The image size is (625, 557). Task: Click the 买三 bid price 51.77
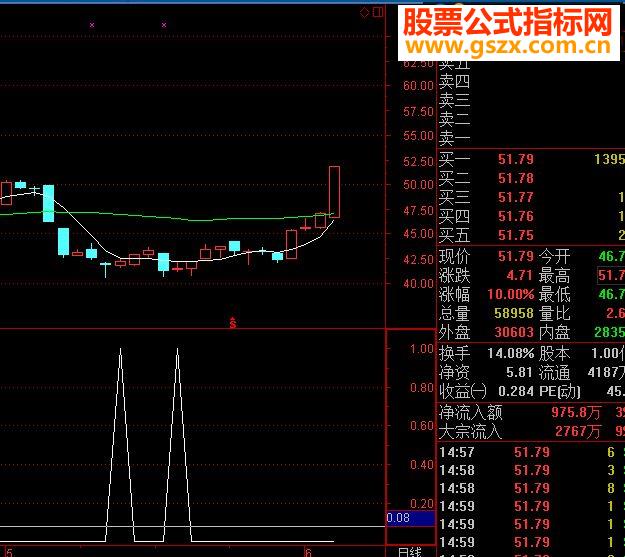[x=516, y=197]
